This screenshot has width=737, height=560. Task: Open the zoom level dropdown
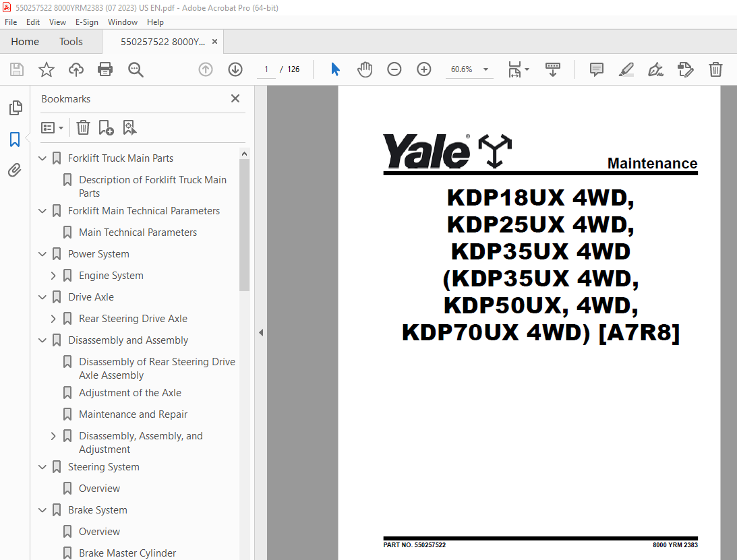pyautogui.click(x=486, y=69)
